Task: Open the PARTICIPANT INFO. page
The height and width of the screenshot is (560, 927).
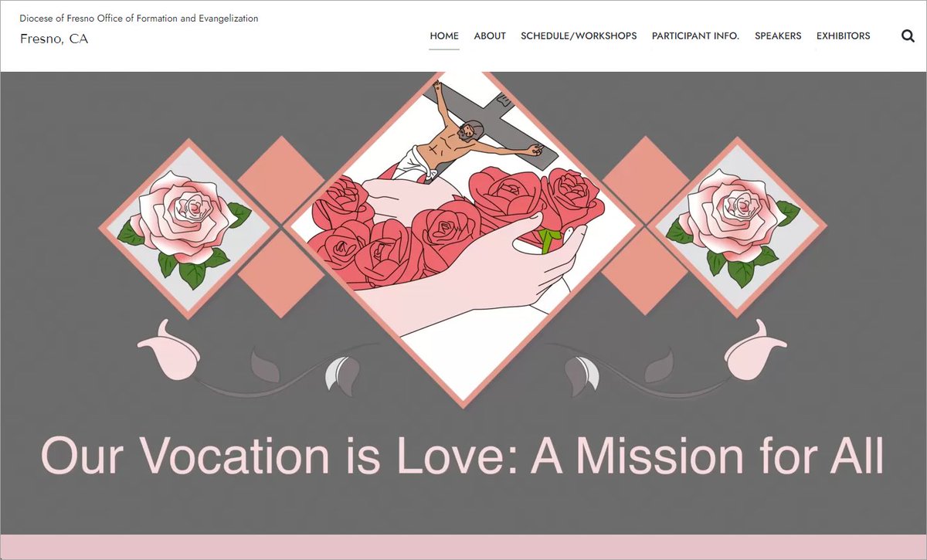Action: 694,36
